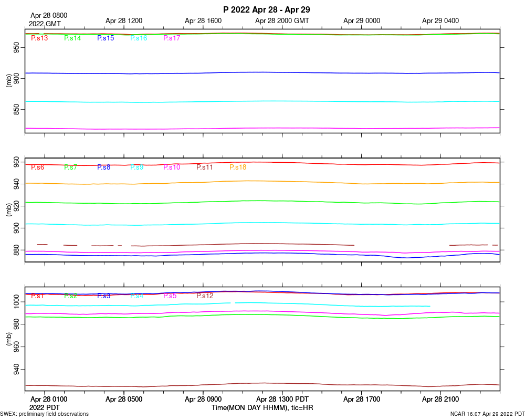525x420 pixels.
Task: Click the orange P.s18 trace in middle panel
Action: pos(262,181)
